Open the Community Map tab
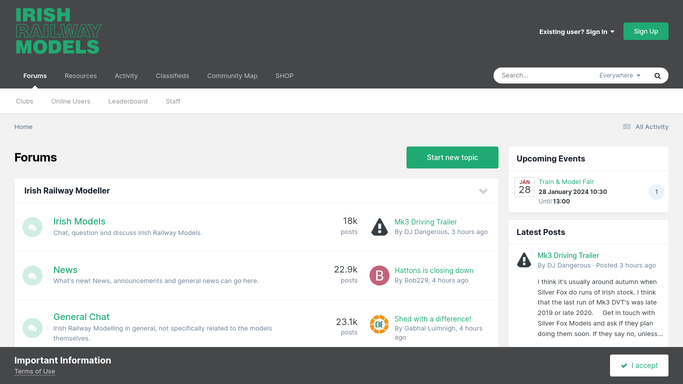The height and width of the screenshot is (384, 683). [x=232, y=76]
